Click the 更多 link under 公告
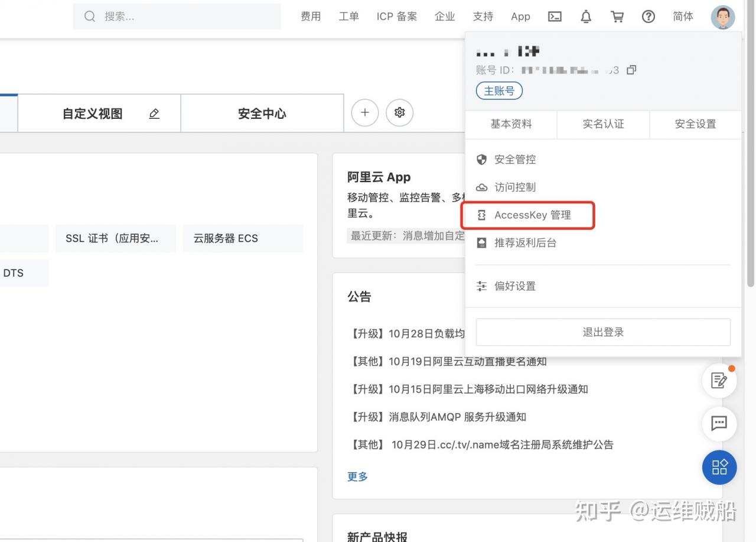Image resolution: width=756 pixels, height=542 pixels. coord(357,476)
